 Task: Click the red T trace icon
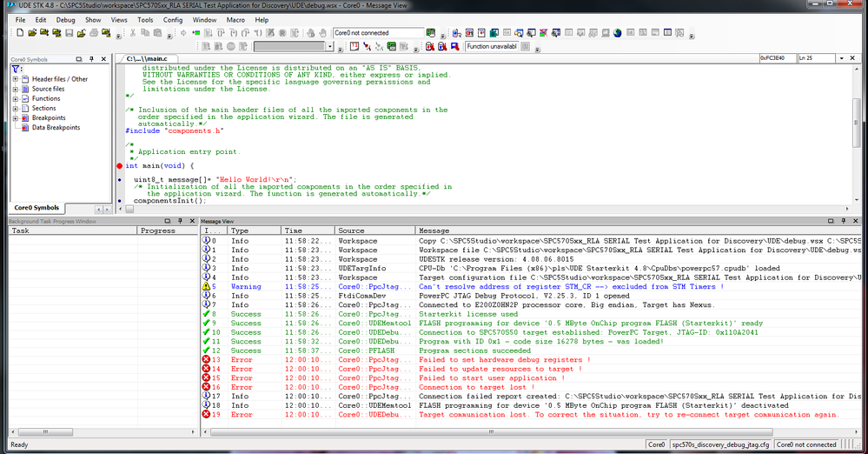coord(354,47)
